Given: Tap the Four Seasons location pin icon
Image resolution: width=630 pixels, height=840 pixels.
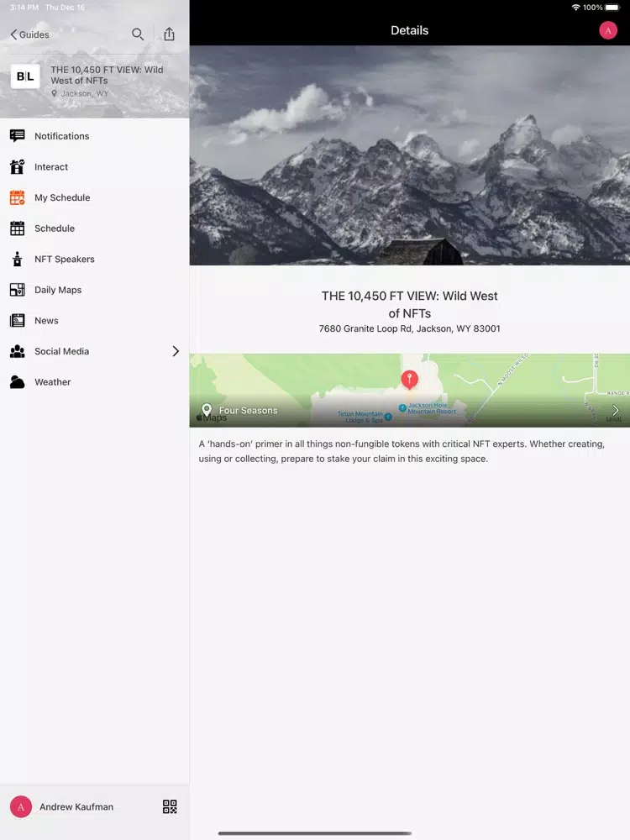Looking at the screenshot, I should tap(207, 411).
